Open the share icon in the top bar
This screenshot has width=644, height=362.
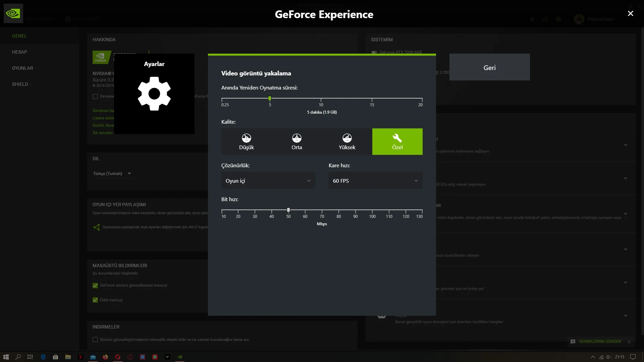[x=545, y=19]
